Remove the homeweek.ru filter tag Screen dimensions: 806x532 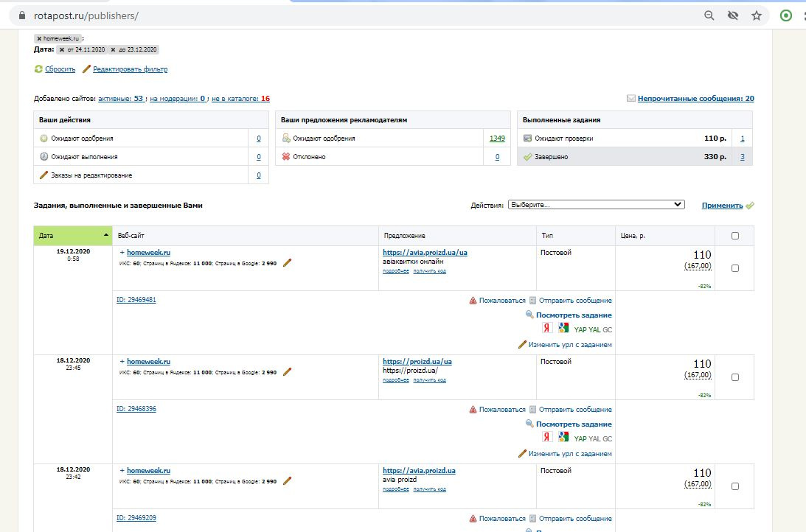(39, 38)
